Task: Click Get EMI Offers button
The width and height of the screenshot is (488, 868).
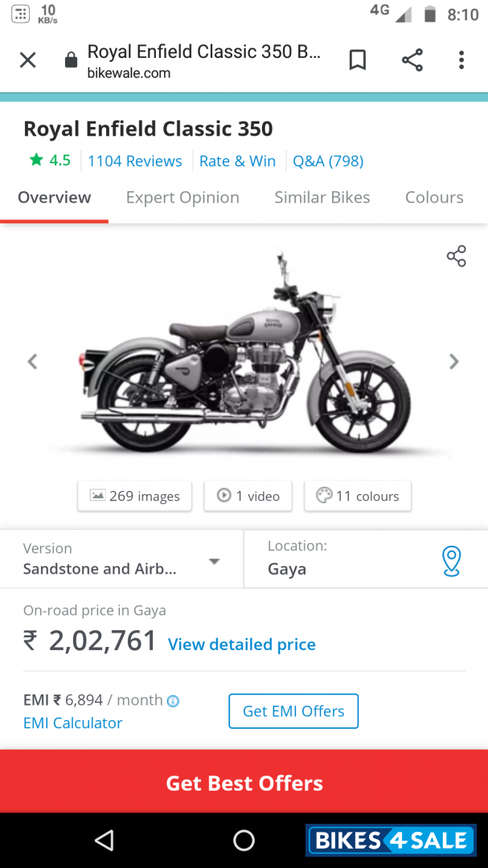Action: pyautogui.click(x=293, y=711)
